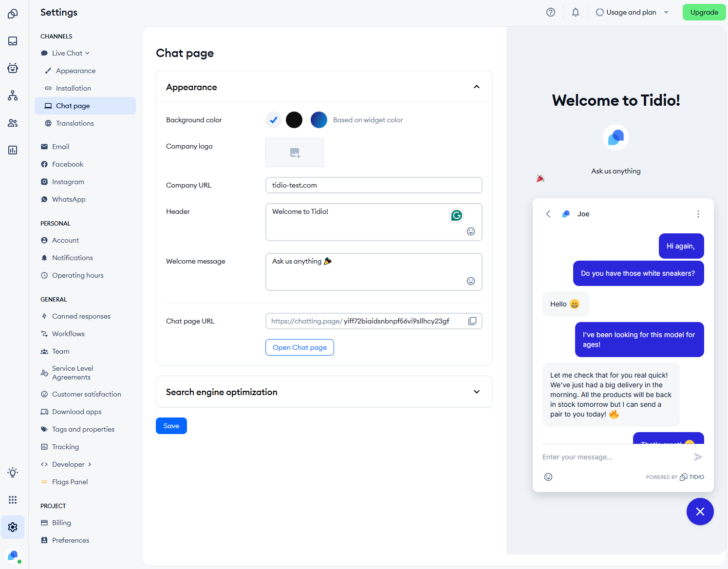Open the notifications bell icon

click(576, 12)
